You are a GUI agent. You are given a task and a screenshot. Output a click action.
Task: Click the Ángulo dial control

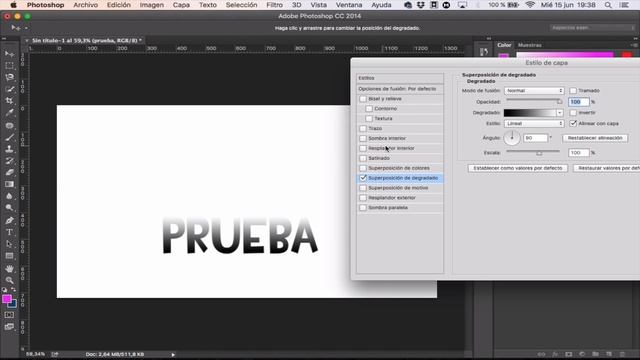512,138
